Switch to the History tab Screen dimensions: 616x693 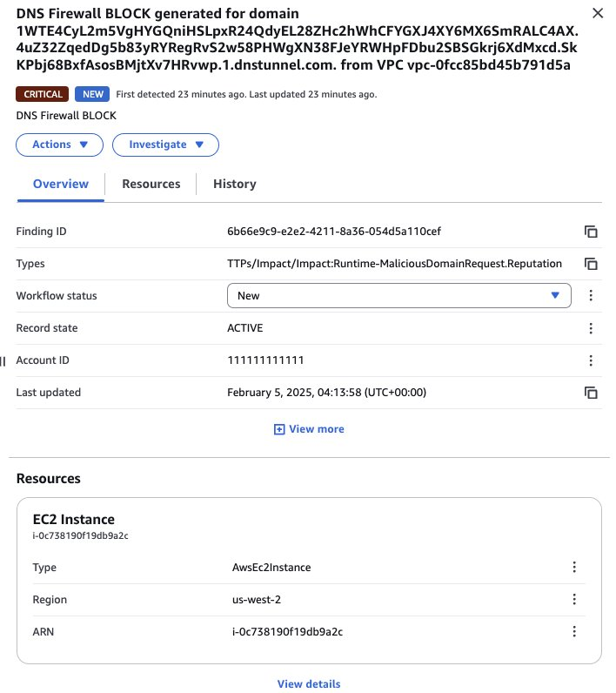click(x=234, y=184)
